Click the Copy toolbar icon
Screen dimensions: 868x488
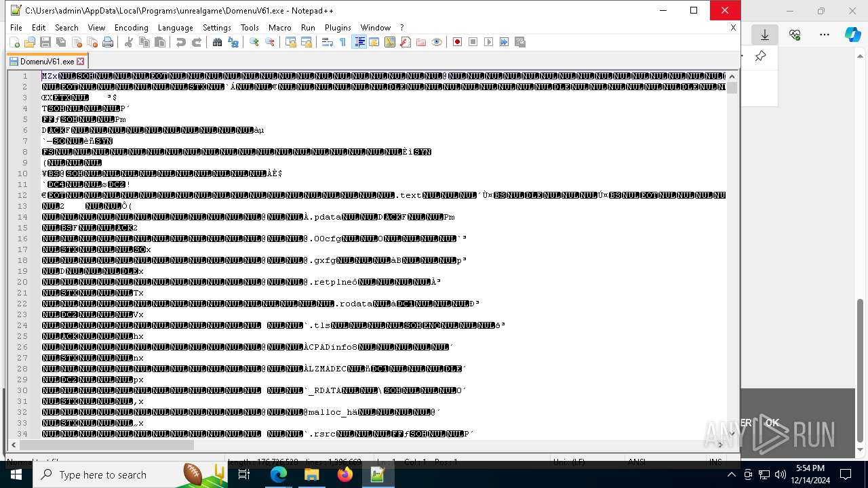point(144,42)
